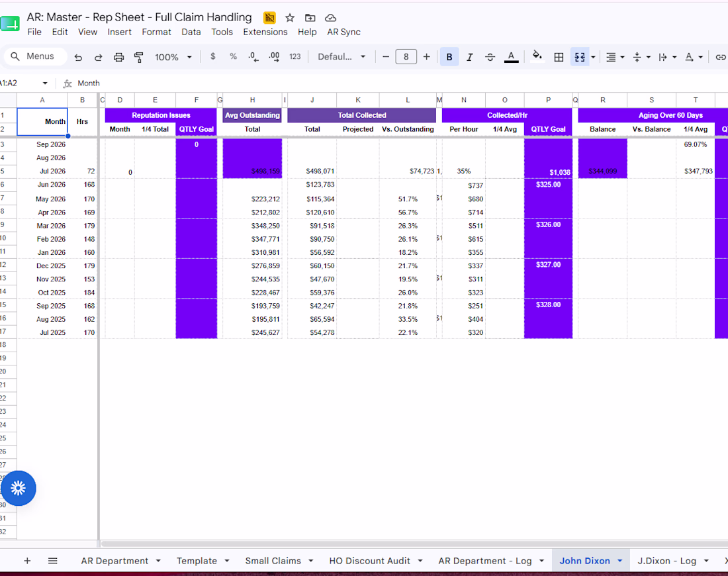Select column H header
The height and width of the screenshot is (576, 728).
[x=253, y=100]
